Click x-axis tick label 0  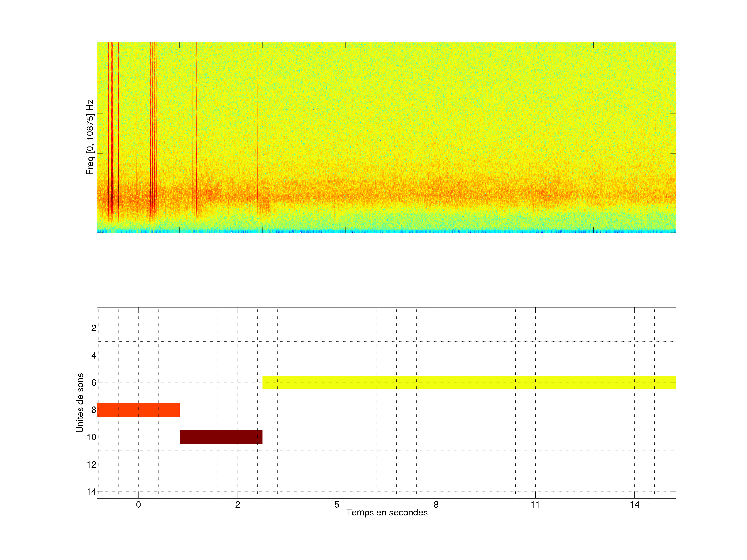pyautogui.click(x=138, y=505)
